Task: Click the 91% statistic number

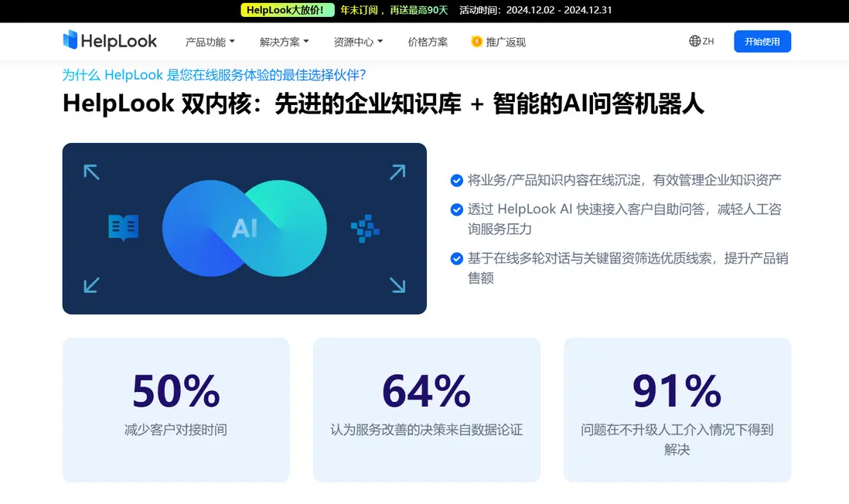Action: coord(677,390)
